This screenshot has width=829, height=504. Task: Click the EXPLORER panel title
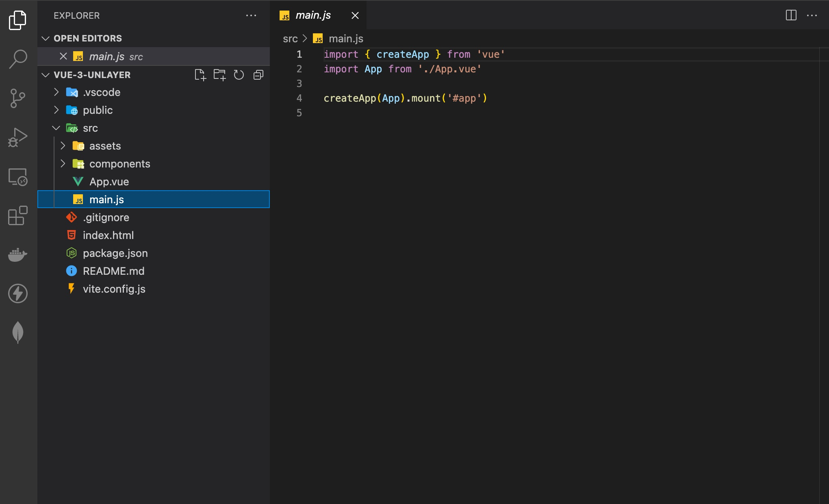tap(76, 15)
